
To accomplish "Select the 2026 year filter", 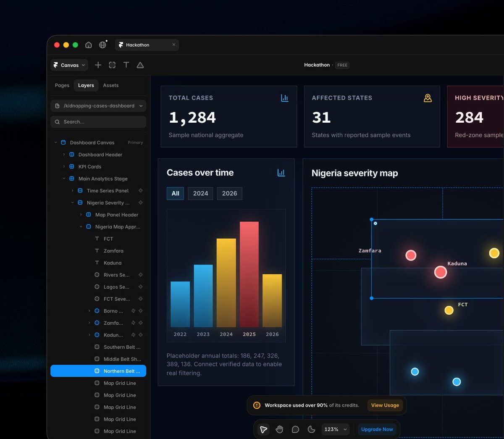I will pyautogui.click(x=229, y=193).
